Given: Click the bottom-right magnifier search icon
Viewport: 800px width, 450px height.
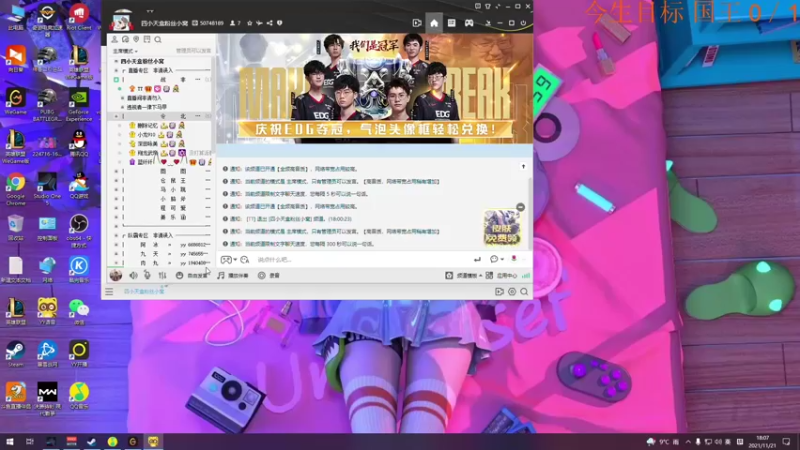Looking at the screenshot, I should click(x=524, y=292).
